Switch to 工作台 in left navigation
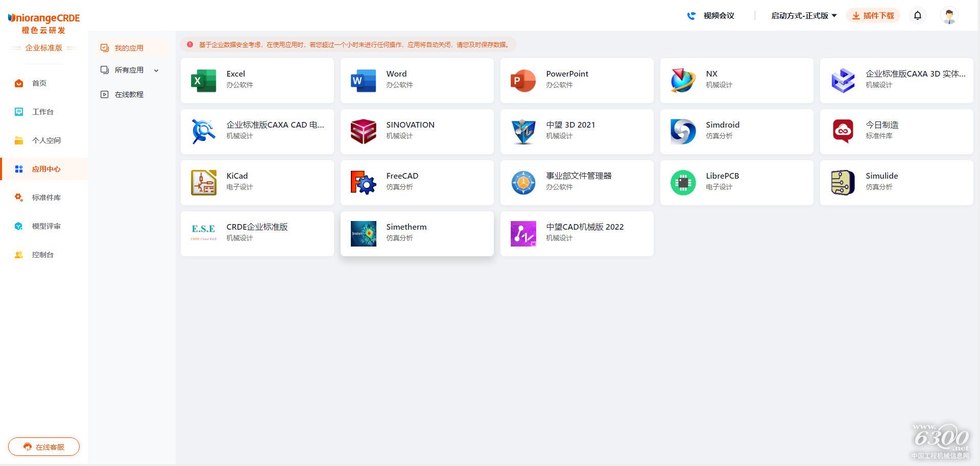980x466 pixels. pyautogui.click(x=43, y=112)
